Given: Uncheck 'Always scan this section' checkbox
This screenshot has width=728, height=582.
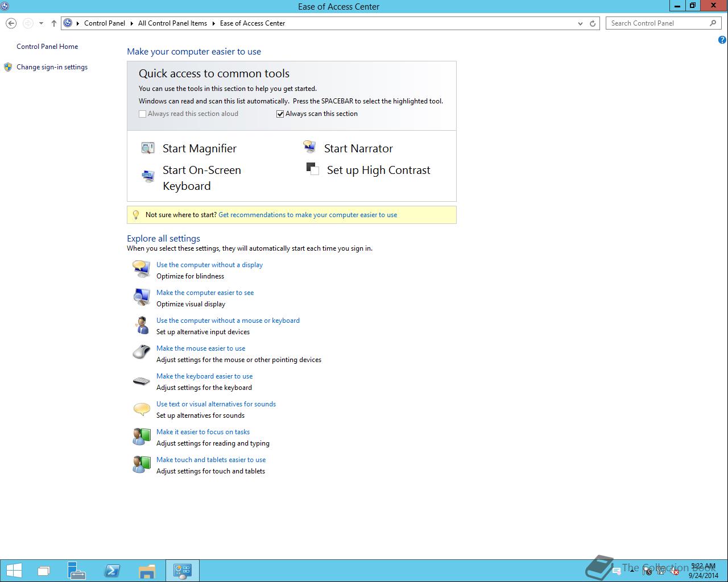Looking at the screenshot, I should (280, 114).
